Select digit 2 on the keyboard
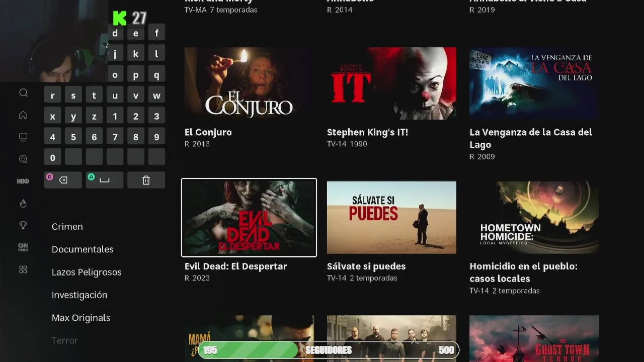644x362 pixels. (136, 117)
